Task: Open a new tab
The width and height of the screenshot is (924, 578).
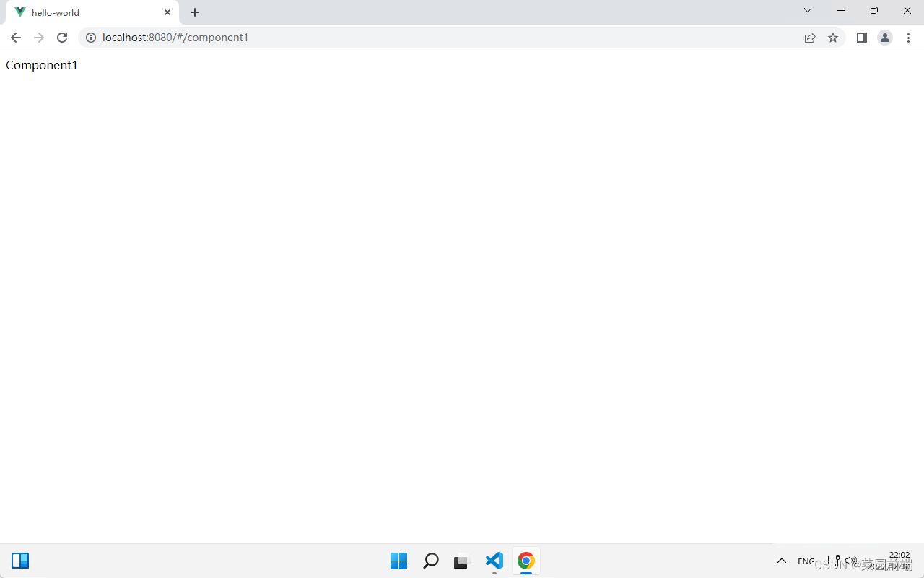Action: (195, 12)
